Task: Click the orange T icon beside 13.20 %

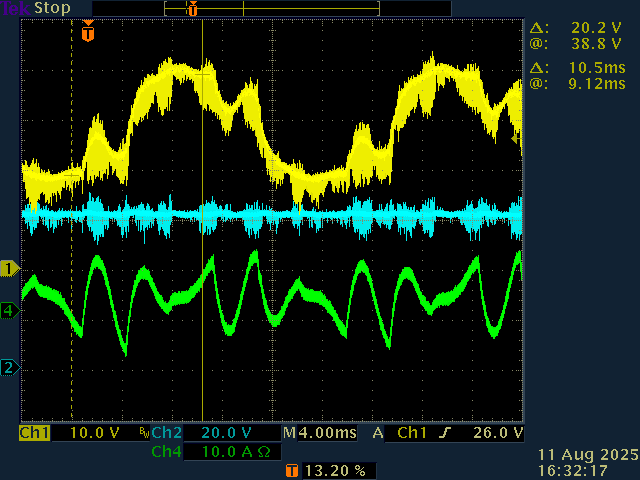Action: click(x=291, y=470)
